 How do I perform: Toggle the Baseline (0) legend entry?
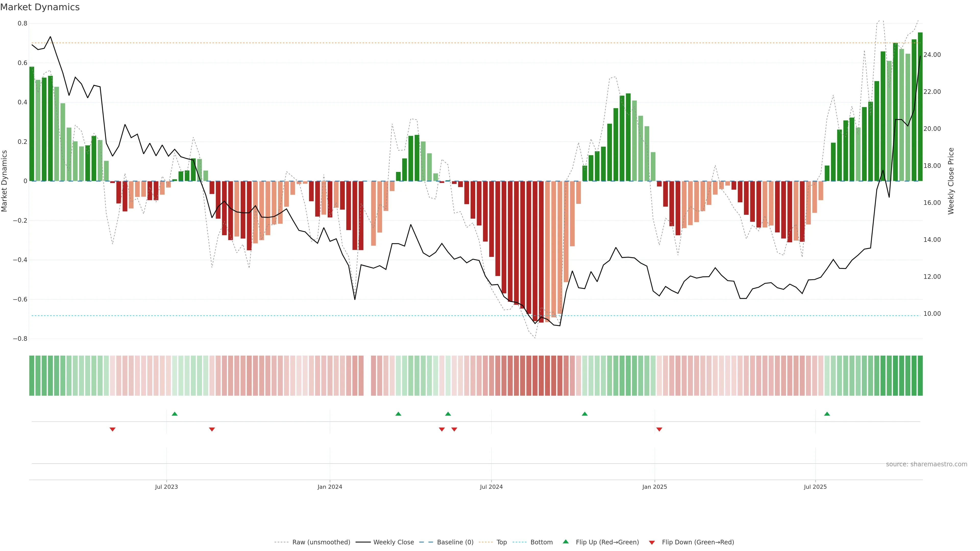(x=455, y=542)
